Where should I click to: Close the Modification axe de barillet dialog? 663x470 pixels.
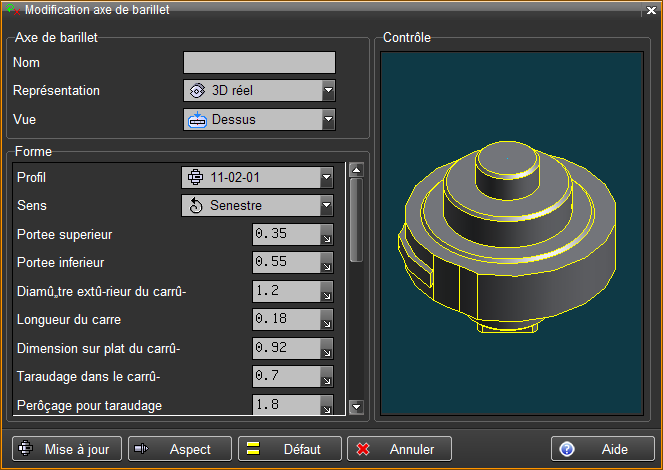point(651,10)
